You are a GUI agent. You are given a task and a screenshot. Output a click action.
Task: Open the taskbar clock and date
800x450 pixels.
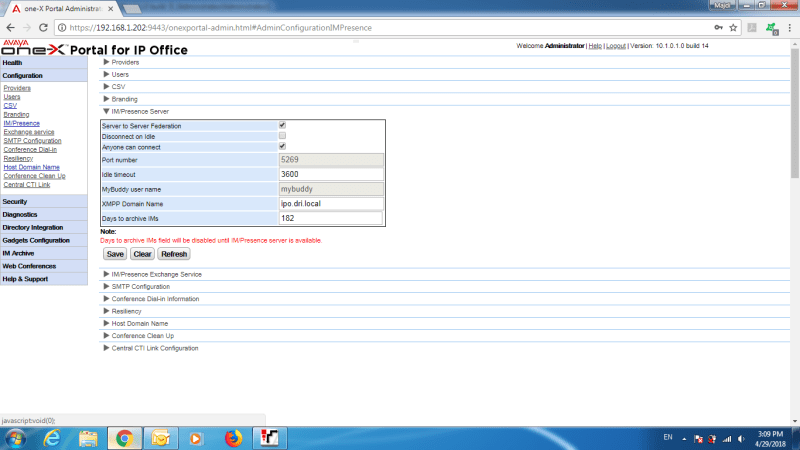[x=770, y=439]
